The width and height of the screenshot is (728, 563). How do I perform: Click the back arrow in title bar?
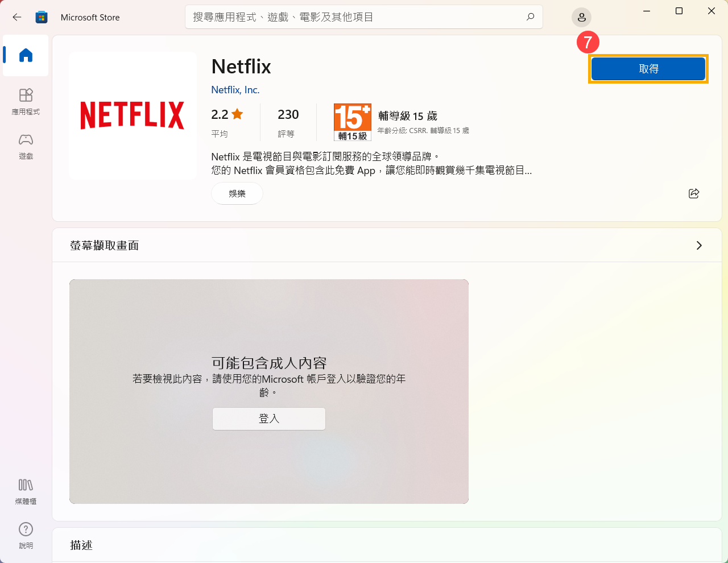click(17, 17)
